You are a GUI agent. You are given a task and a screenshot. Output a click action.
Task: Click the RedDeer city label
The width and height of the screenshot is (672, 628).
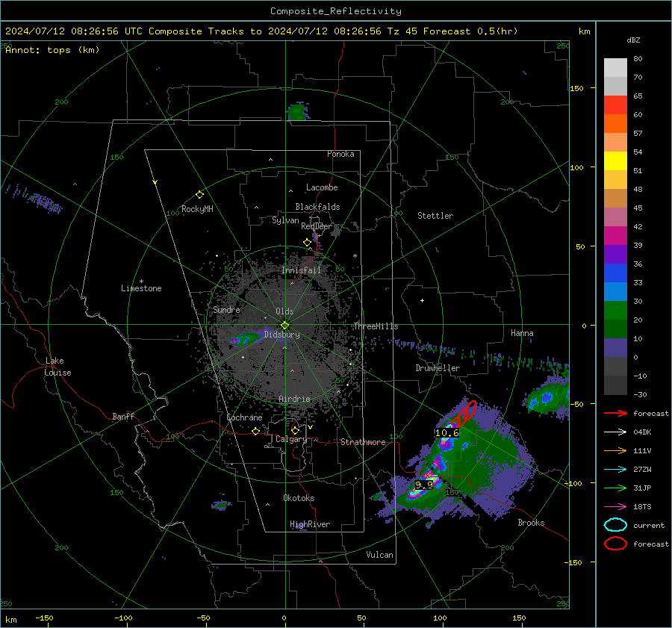317,226
